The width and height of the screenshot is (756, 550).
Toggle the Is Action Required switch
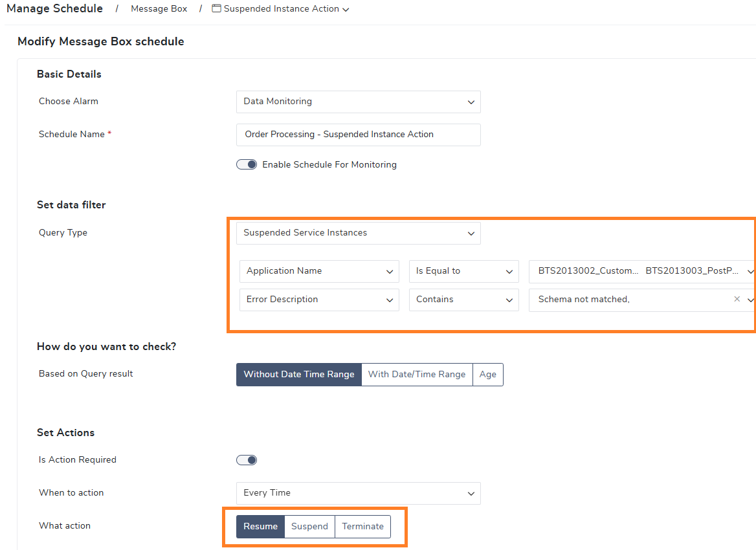click(x=247, y=460)
